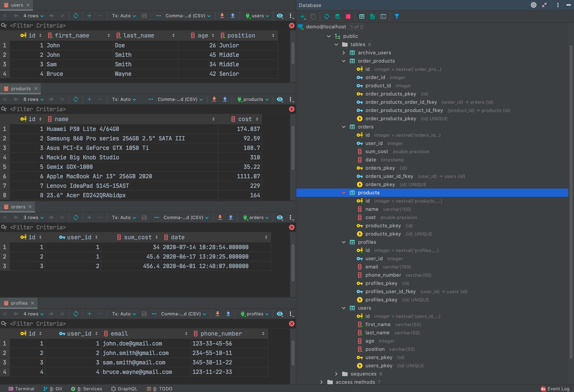
Task: Click export data download icon in orders grid
Action: click(220, 217)
